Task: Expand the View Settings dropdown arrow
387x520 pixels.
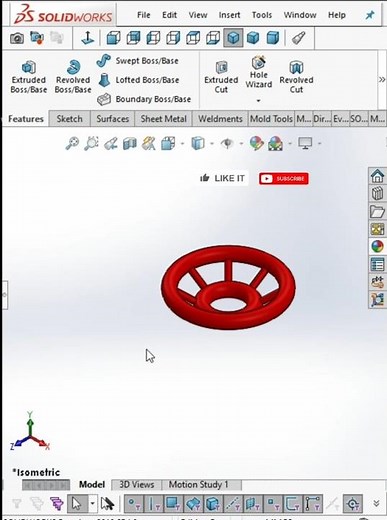Action: 319,144
